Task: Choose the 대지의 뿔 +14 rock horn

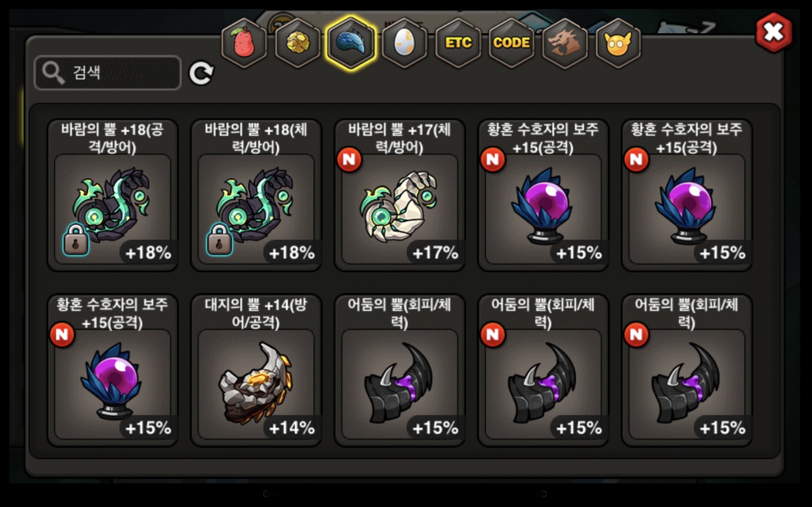Action: coord(256,370)
